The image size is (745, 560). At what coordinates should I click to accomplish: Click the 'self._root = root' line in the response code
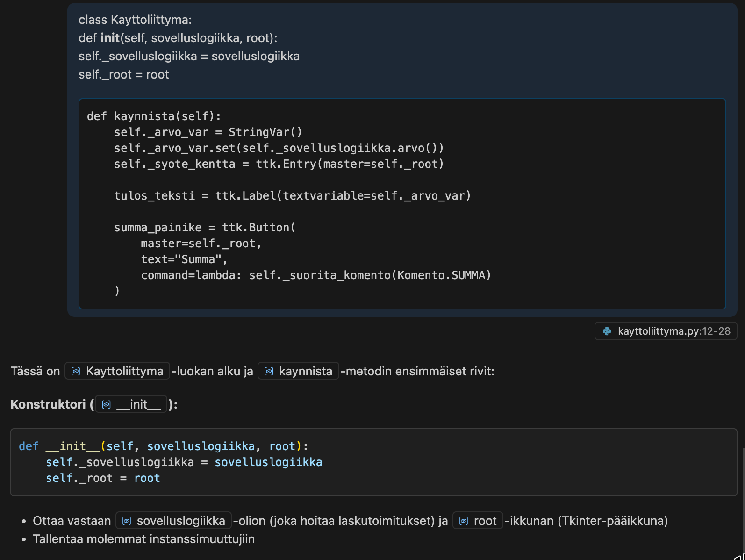103,478
